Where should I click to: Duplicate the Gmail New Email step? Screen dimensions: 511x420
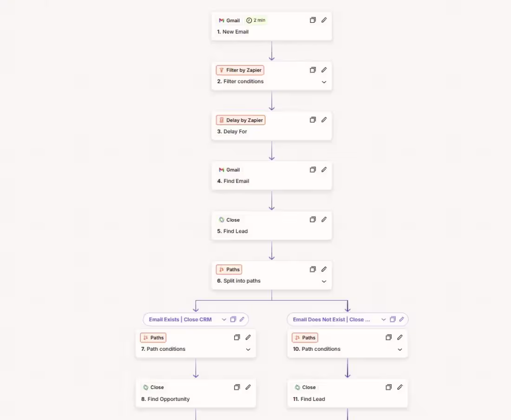pos(313,20)
